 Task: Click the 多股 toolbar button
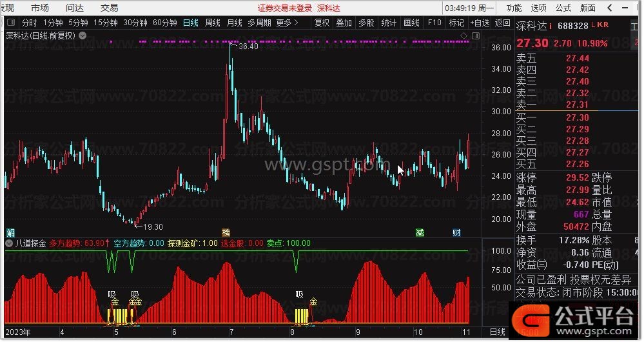(366, 23)
